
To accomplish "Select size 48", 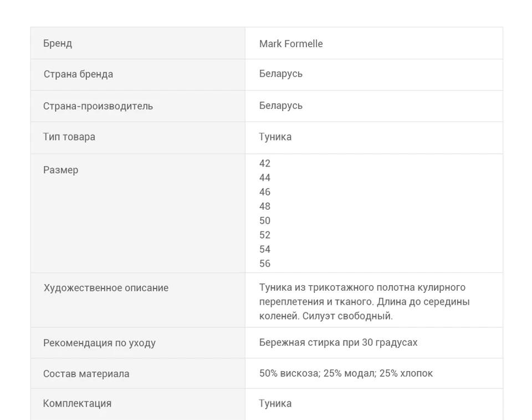I will [265, 206].
